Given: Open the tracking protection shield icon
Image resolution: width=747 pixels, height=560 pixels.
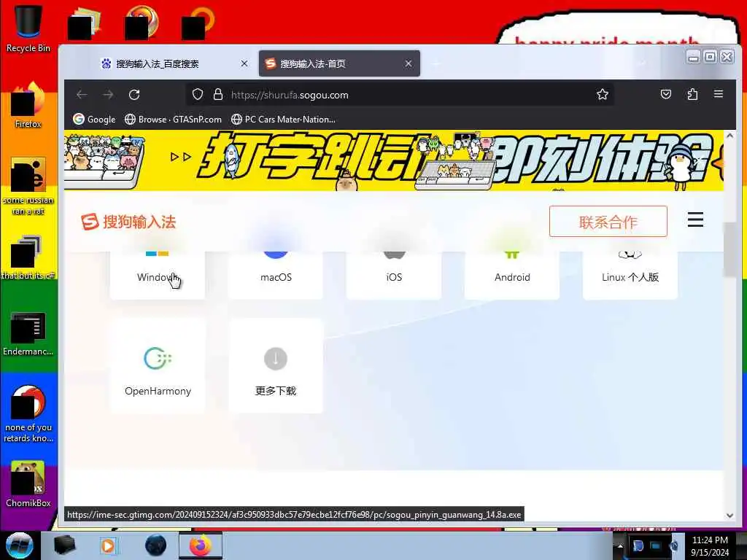Looking at the screenshot, I should pyautogui.click(x=197, y=95).
